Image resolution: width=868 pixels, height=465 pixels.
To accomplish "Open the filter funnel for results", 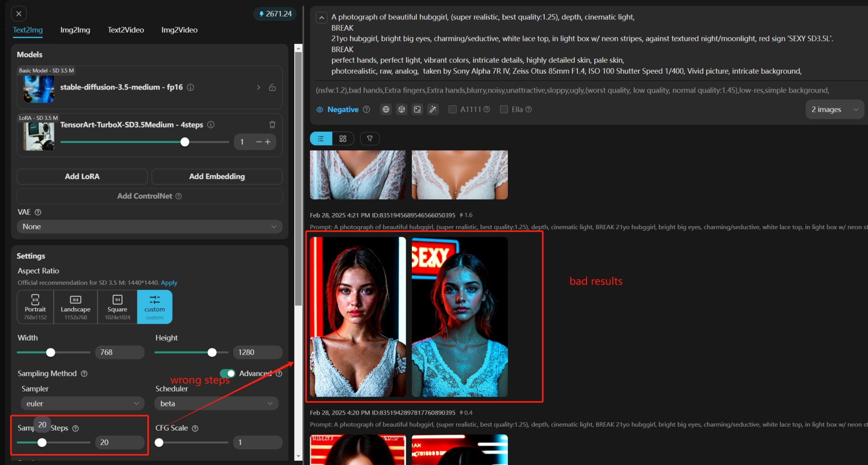I will click(370, 139).
